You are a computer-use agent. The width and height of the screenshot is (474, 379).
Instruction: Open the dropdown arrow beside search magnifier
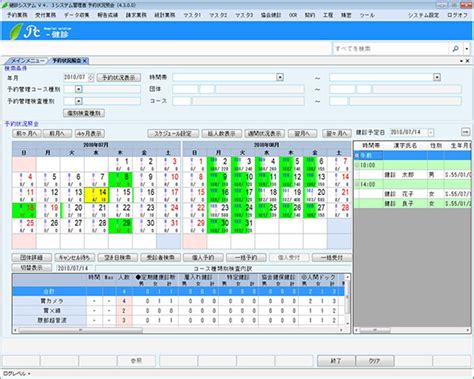467,49
